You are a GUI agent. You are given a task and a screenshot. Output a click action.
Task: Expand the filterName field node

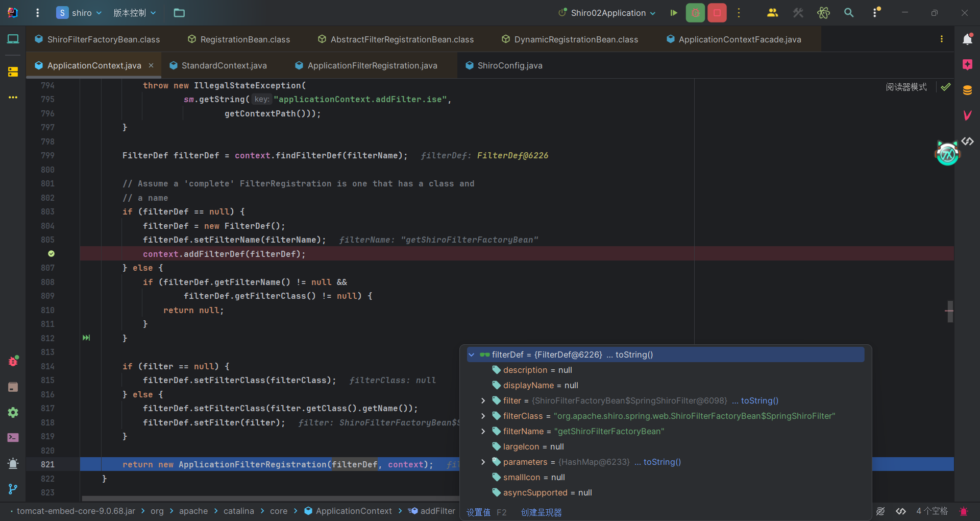(x=483, y=431)
